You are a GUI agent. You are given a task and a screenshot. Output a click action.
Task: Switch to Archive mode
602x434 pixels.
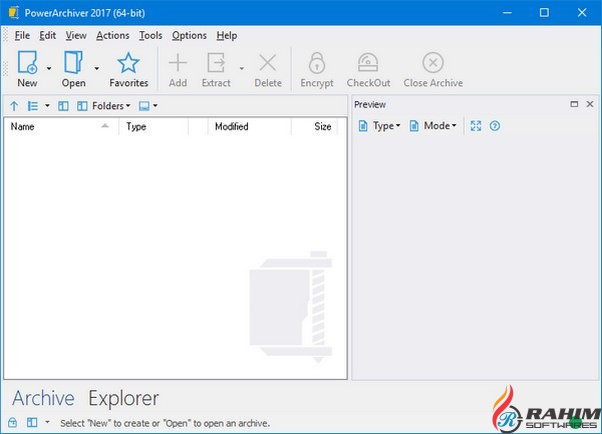pyautogui.click(x=43, y=398)
